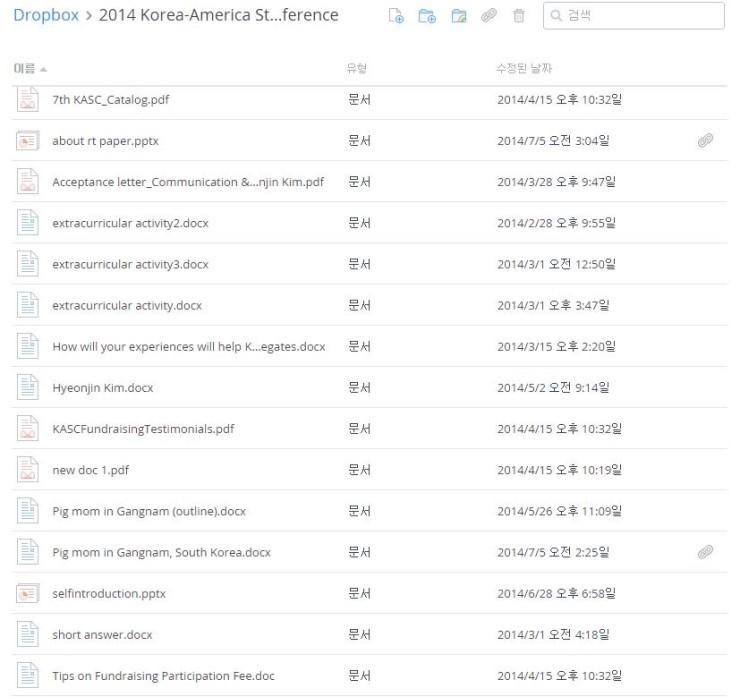Click the document icon of extracurricular activity3.docx

(x=27, y=264)
